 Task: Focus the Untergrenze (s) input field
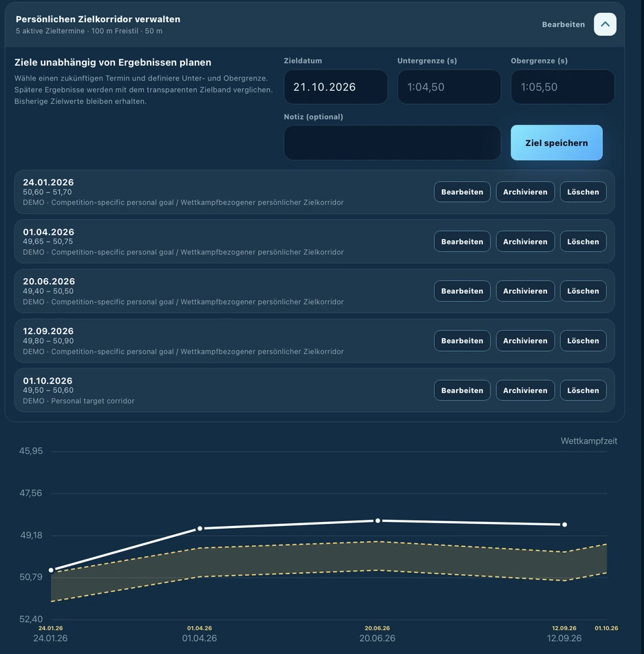click(449, 87)
